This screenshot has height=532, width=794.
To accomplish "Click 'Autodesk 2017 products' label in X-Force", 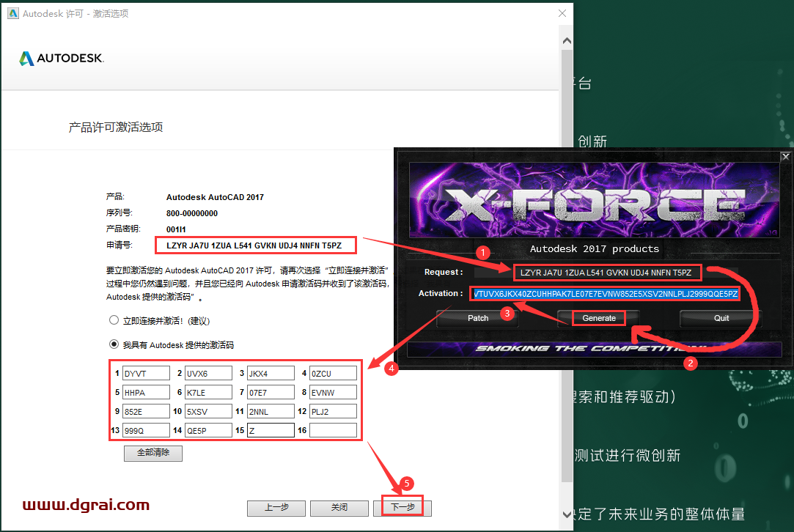I will pos(595,248).
